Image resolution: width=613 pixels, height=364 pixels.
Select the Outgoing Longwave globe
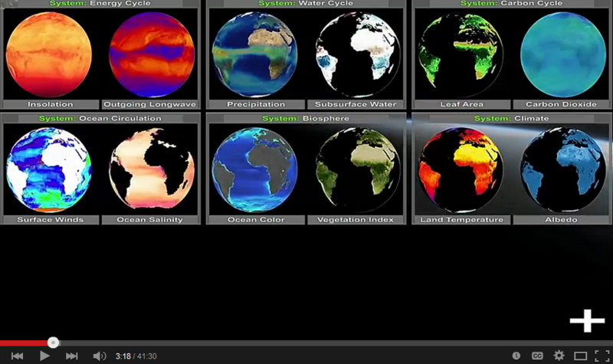151,55
